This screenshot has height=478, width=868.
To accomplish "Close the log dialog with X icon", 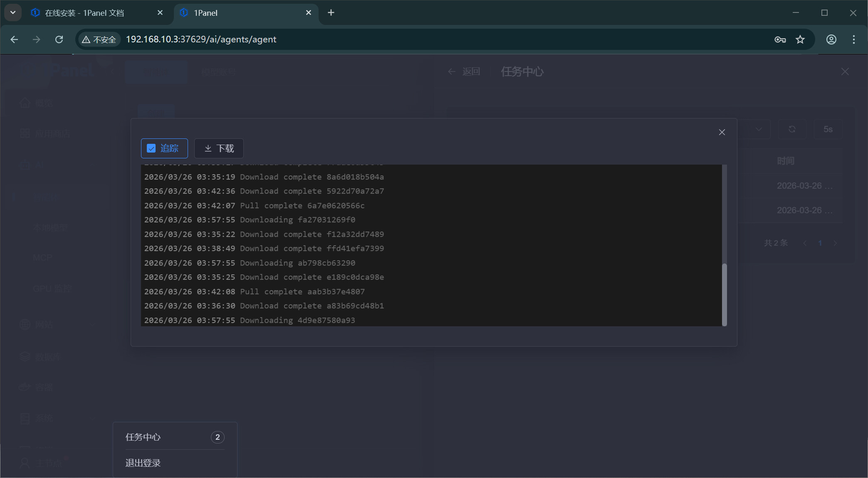I will pos(722,132).
